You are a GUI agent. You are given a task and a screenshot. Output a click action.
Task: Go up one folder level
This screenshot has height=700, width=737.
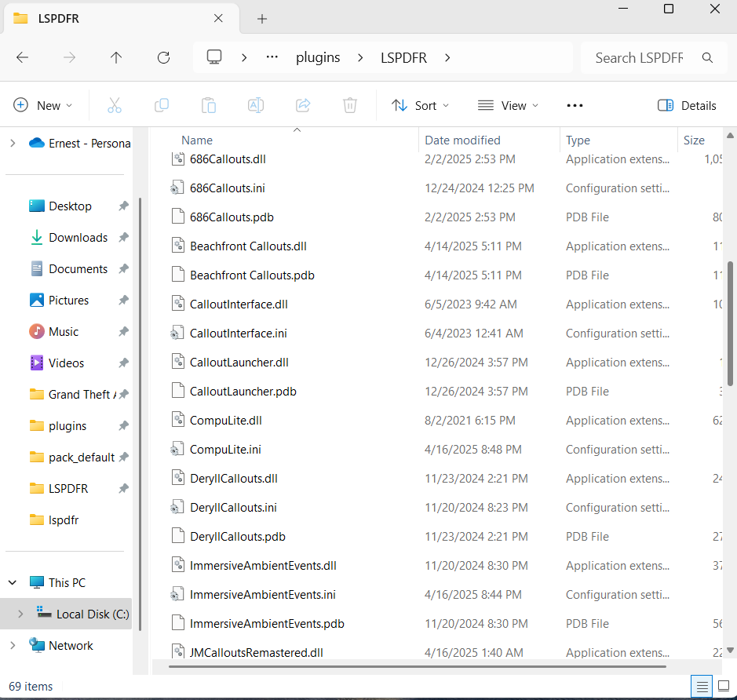click(116, 57)
